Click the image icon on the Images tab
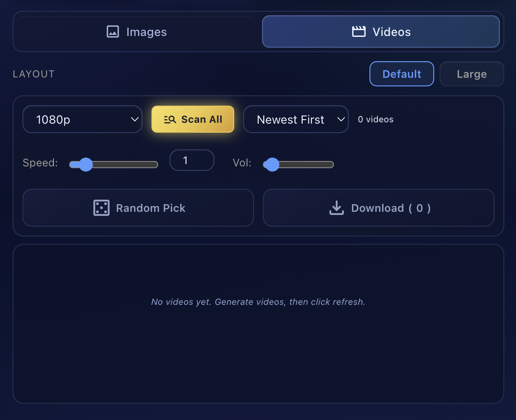Image resolution: width=516 pixels, height=420 pixels. [112, 31]
